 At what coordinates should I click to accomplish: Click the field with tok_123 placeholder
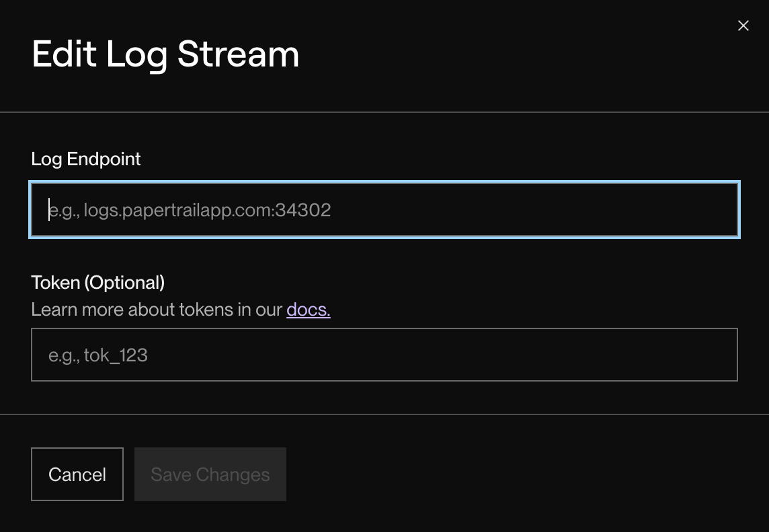384,355
